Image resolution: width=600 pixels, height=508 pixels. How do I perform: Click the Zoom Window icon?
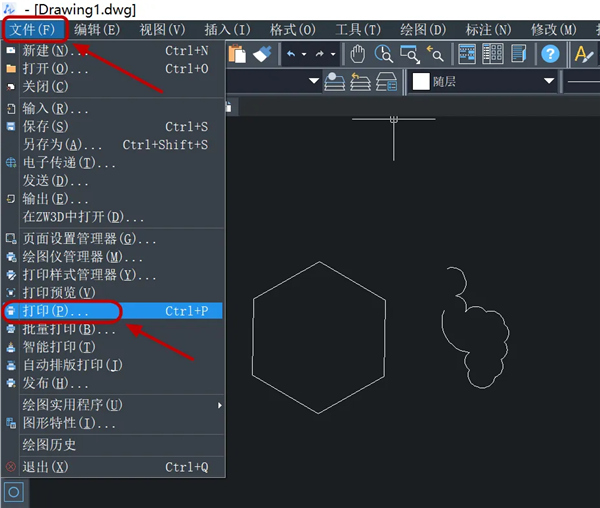(410, 54)
